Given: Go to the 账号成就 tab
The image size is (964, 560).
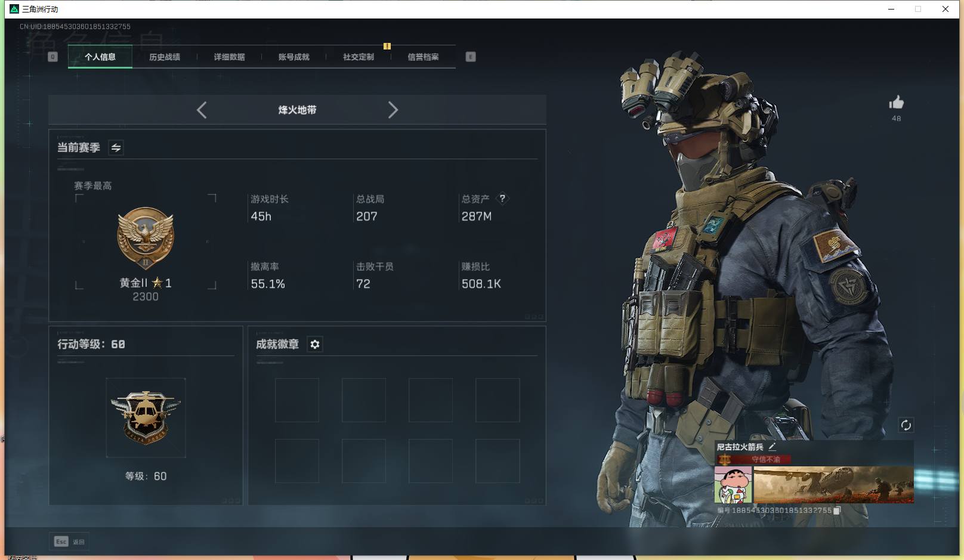Looking at the screenshot, I should [x=293, y=57].
